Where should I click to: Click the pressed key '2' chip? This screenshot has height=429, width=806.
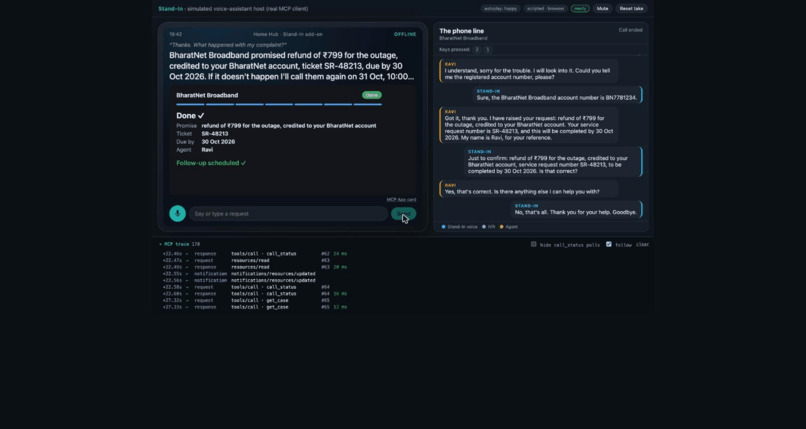pyautogui.click(x=477, y=49)
